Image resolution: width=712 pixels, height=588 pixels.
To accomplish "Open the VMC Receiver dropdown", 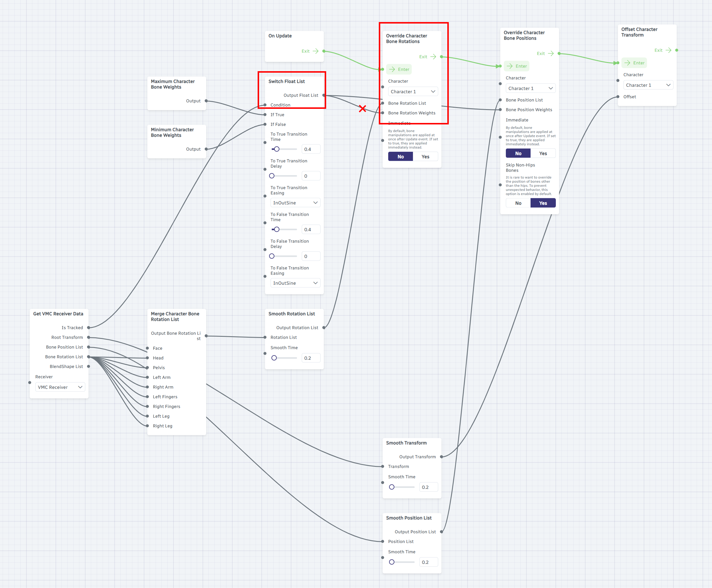I will click(60, 387).
